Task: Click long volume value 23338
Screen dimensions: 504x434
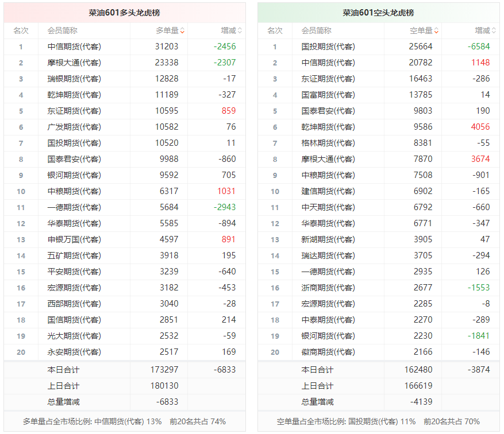Action: 167,63
